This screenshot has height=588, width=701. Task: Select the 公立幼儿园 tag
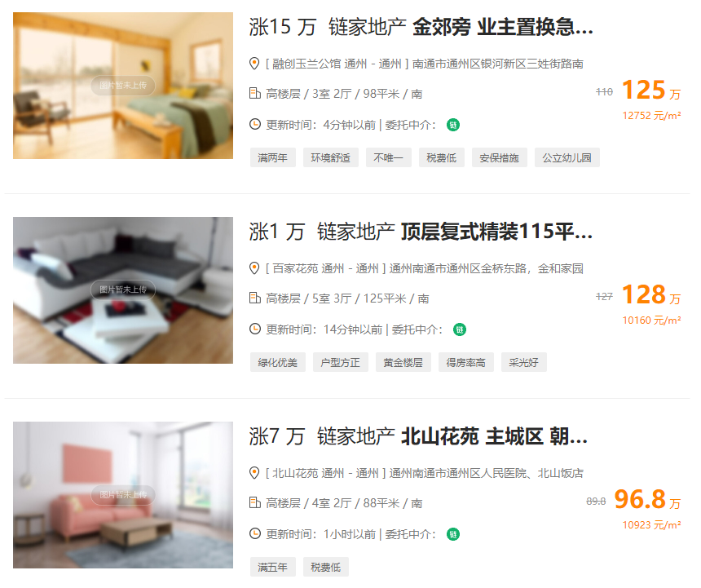pyautogui.click(x=567, y=157)
